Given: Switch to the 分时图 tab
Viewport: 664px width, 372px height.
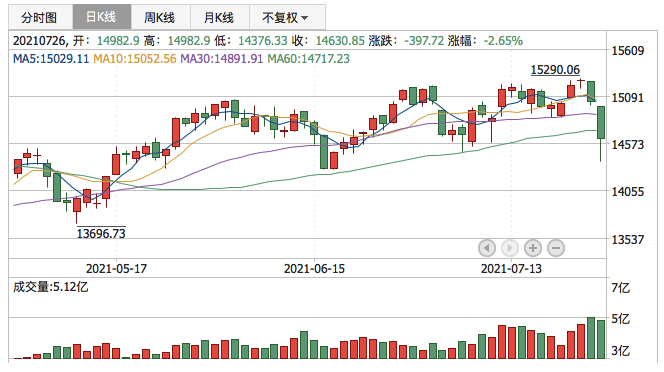Looking at the screenshot, I should coord(39,17).
